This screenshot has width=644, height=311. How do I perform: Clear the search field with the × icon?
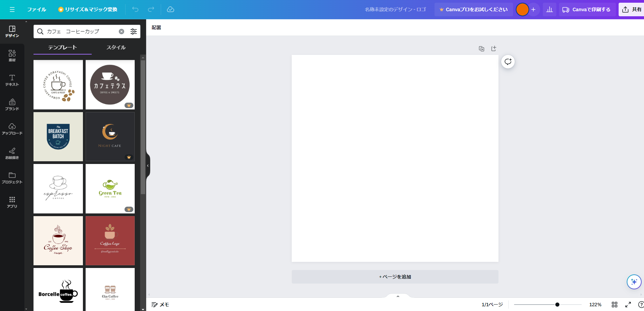coord(121,31)
